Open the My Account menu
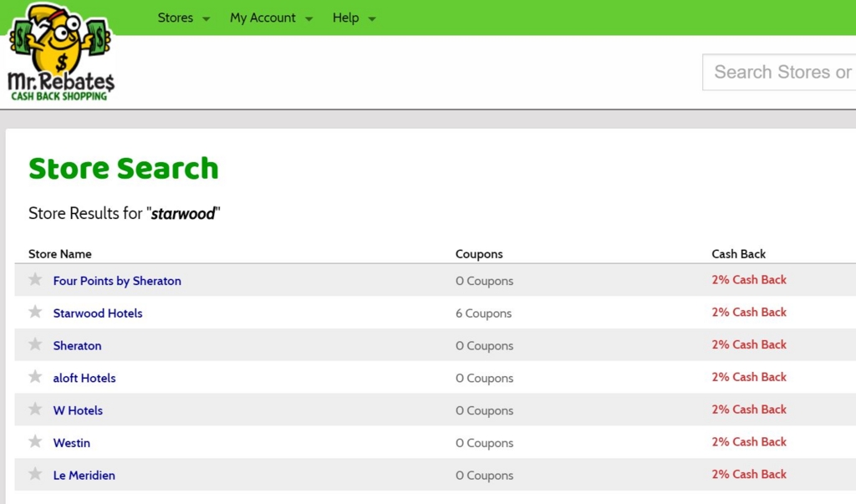 (262, 18)
